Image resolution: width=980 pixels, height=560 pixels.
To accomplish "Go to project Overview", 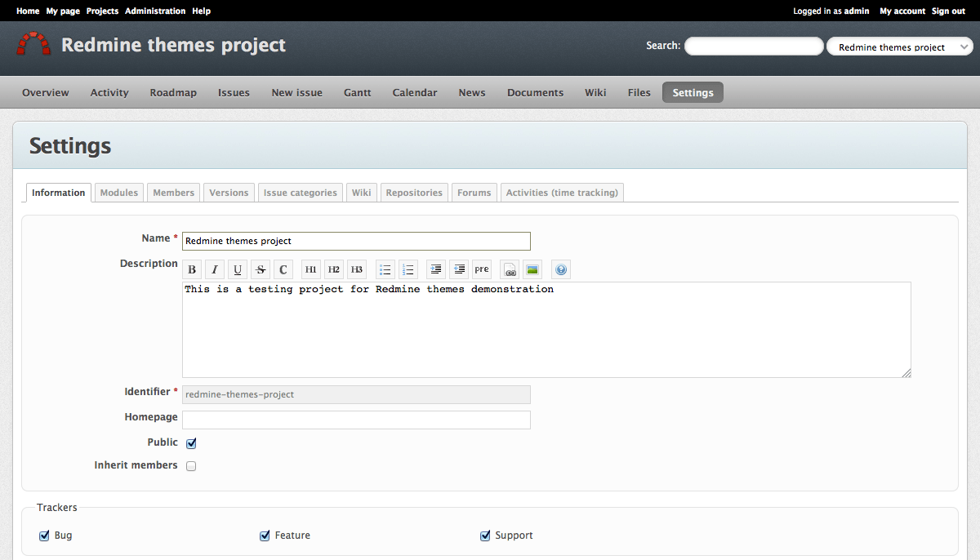I will (x=46, y=93).
